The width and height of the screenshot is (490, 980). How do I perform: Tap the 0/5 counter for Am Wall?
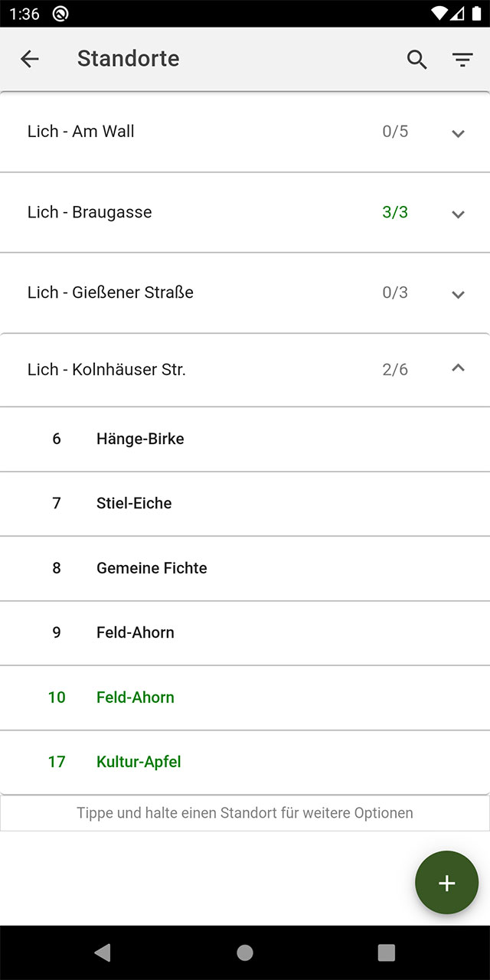click(x=395, y=132)
